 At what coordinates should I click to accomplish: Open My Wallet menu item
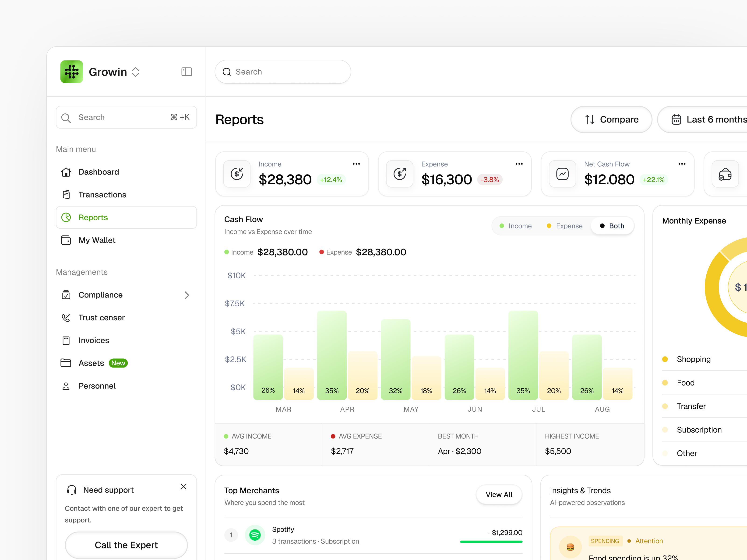pyautogui.click(x=126, y=240)
